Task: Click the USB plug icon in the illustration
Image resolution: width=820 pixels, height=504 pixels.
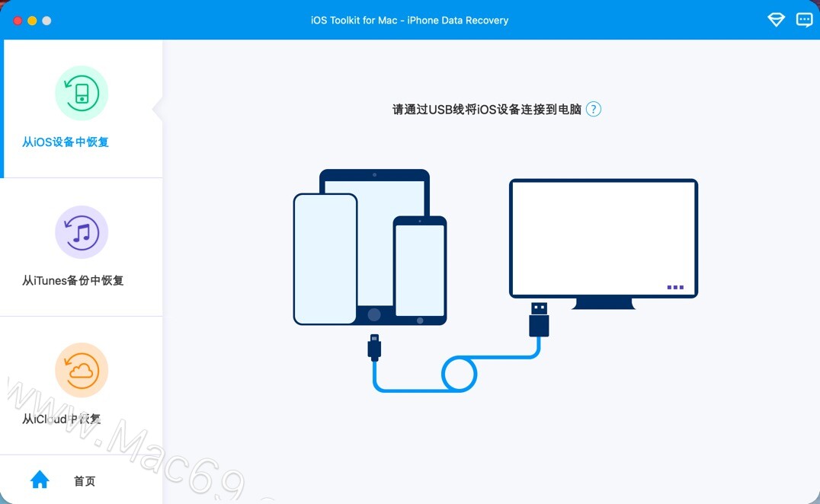Action: click(x=539, y=320)
